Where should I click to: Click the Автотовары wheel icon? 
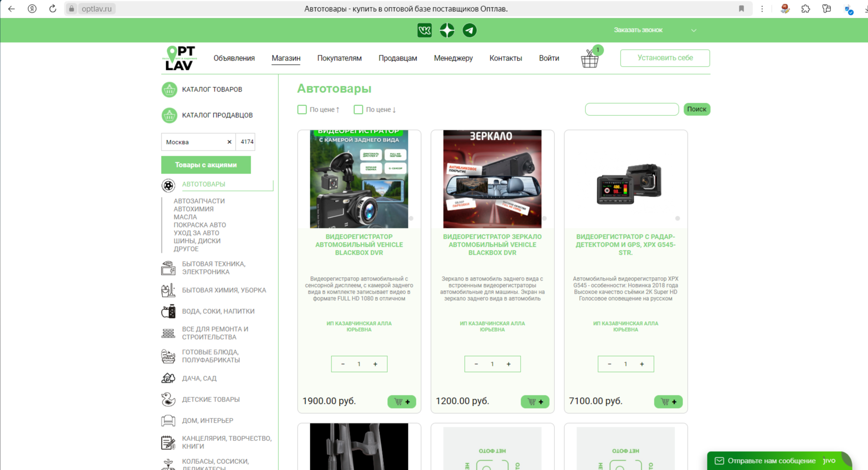[x=168, y=185]
